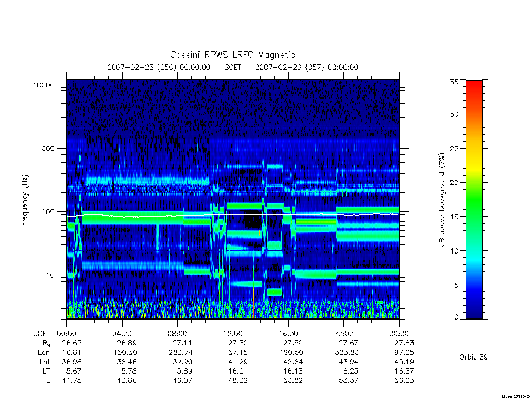Click the 1000 frequency tick label
Image resolution: width=532 pixels, height=399 pixels.
pos(46,148)
